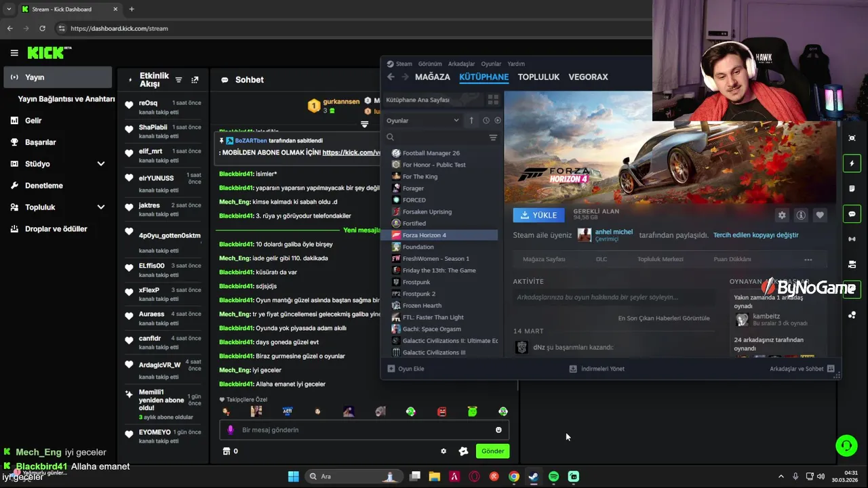Screen dimensions: 868x488
Task: Open the VEGORAX profile tab in Steam
Action: click(x=588, y=77)
